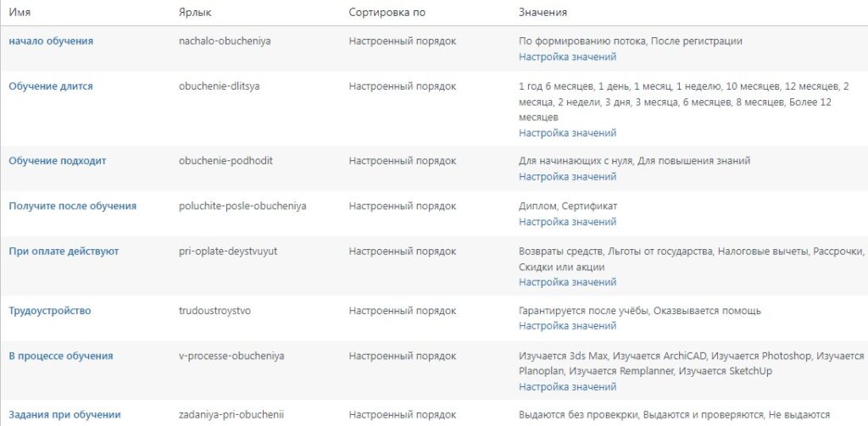868x426 pixels.
Task: Open the "начало обучения" attribute
Action: click(51, 41)
